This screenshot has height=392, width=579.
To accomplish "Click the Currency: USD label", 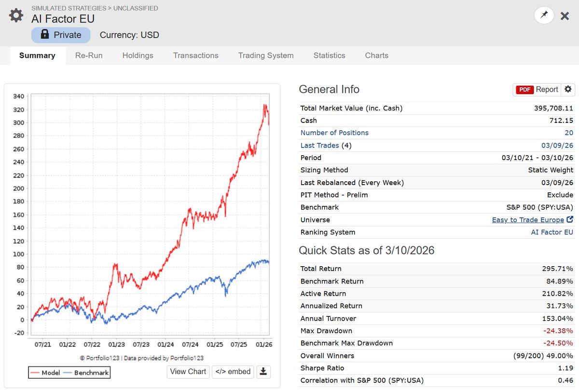I will click(129, 35).
